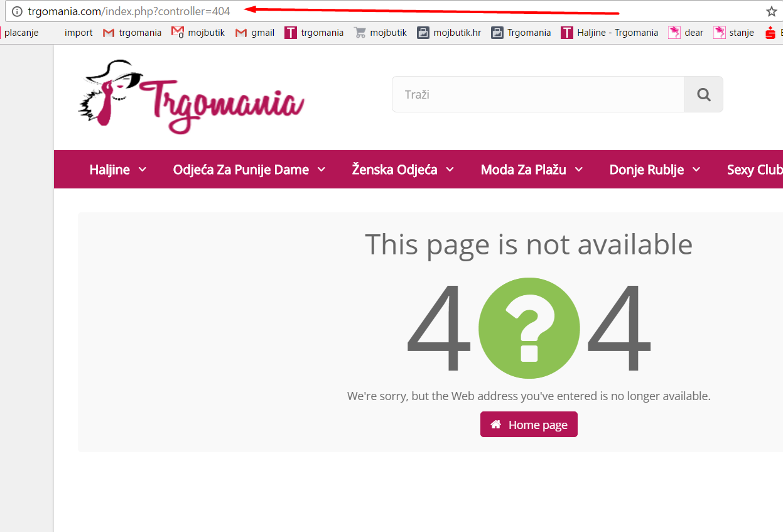Click the Trgomania logo
The image size is (783, 532).
[192, 96]
